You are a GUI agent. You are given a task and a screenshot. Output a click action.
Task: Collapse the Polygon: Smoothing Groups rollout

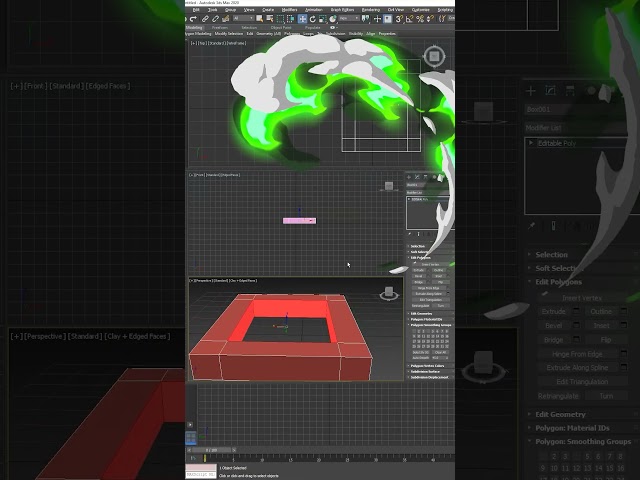click(429, 325)
